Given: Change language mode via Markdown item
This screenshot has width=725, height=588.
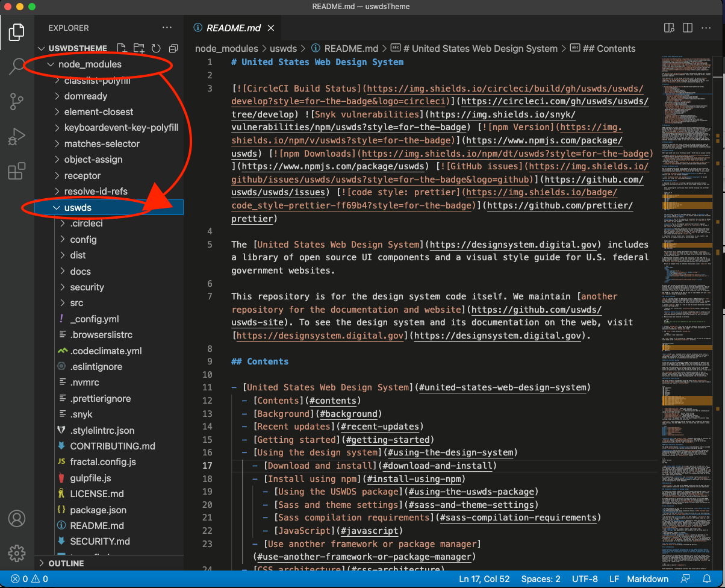Looking at the screenshot, I should tap(648, 579).
